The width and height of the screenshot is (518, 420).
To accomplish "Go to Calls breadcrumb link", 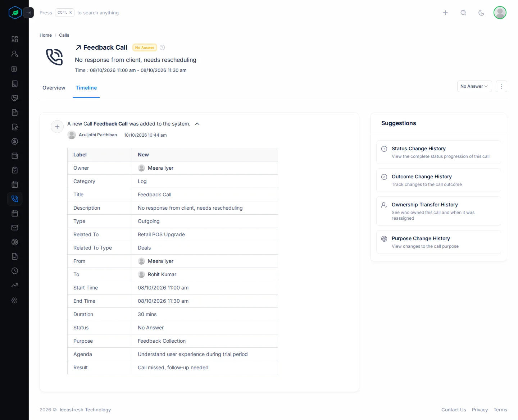I will click(64, 35).
